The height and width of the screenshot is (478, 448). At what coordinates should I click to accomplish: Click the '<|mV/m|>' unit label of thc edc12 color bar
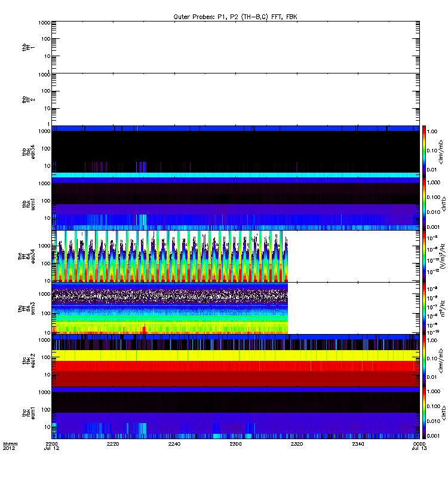(x=441, y=361)
